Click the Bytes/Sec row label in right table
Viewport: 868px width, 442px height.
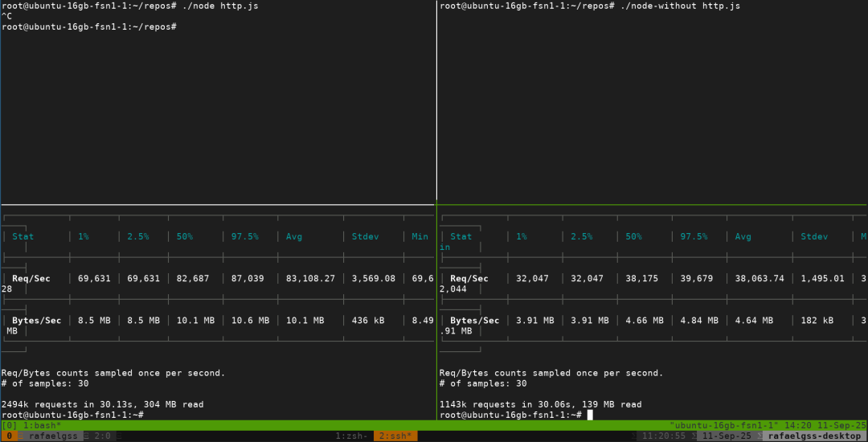(475, 321)
